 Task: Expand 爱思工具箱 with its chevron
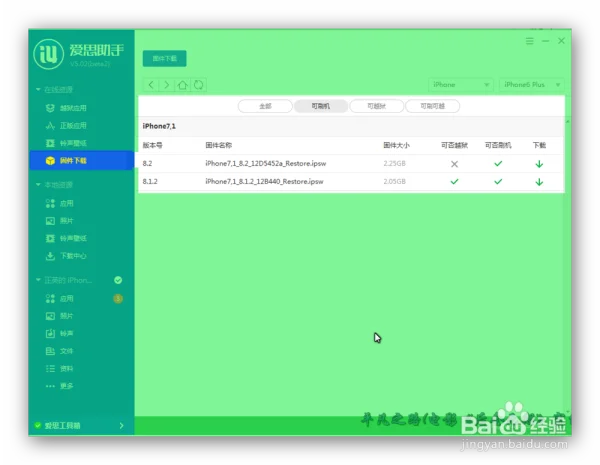coord(121,426)
